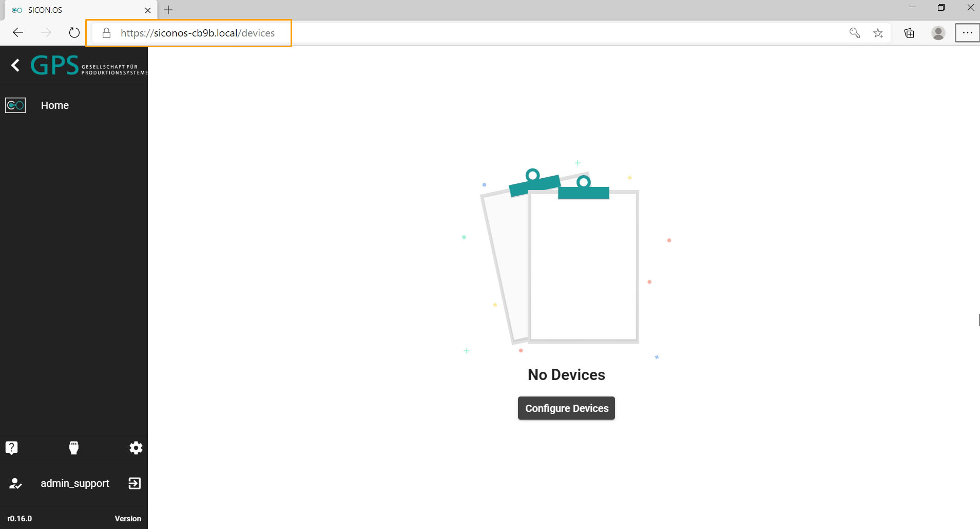Open browser Settings and more menu
This screenshot has width=980, height=529.
tap(967, 33)
